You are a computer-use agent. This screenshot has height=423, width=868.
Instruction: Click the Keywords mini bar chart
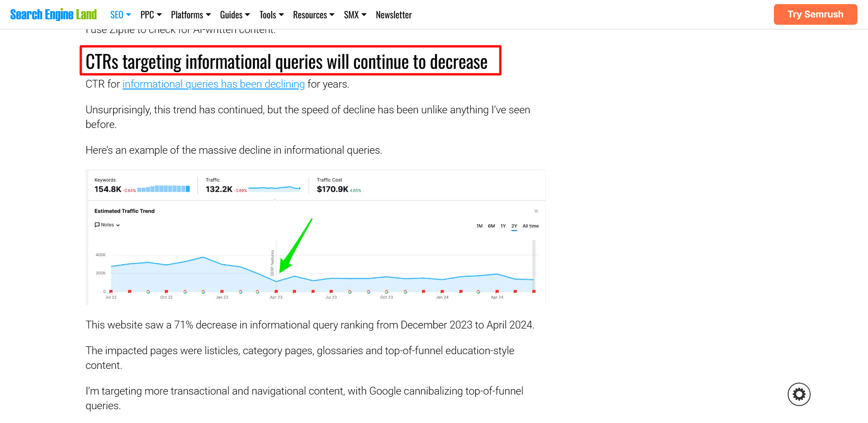(163, 189)
